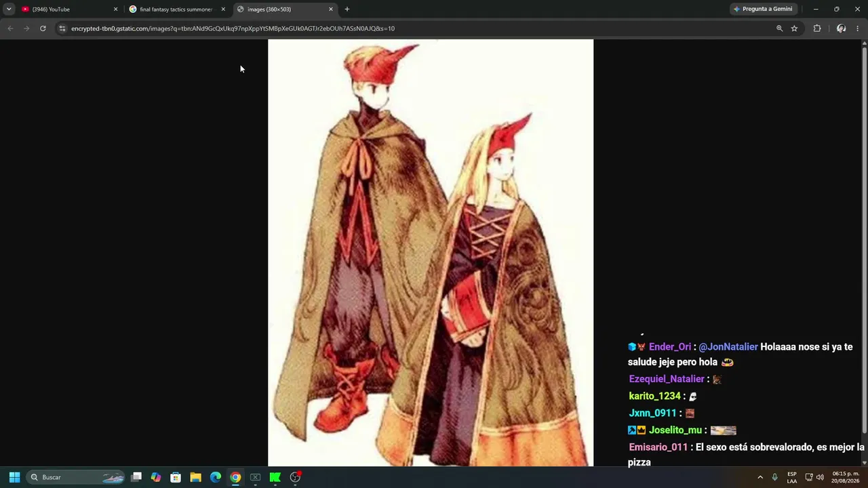
Task: Open the Windows Start menu
Action: (14, 477)
